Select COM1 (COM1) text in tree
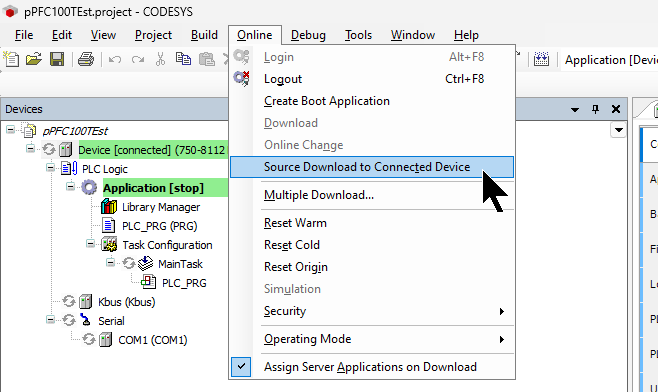 (x=153, y=340)
